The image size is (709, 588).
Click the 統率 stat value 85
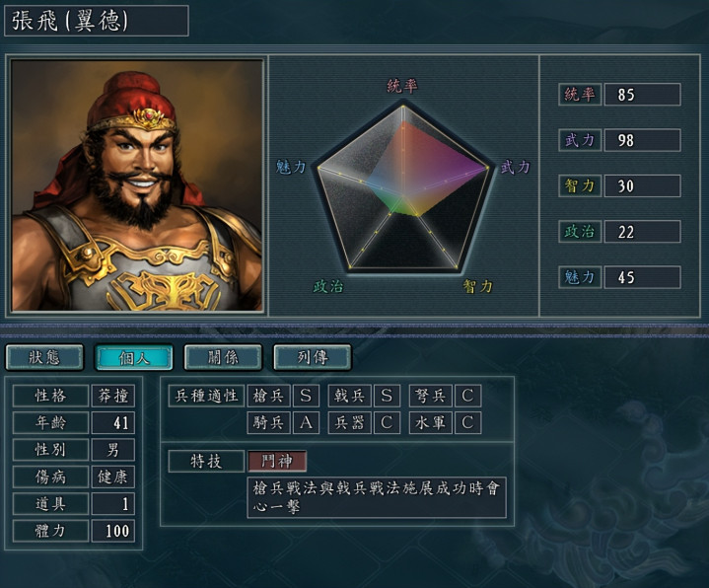[x=642, y=95]
